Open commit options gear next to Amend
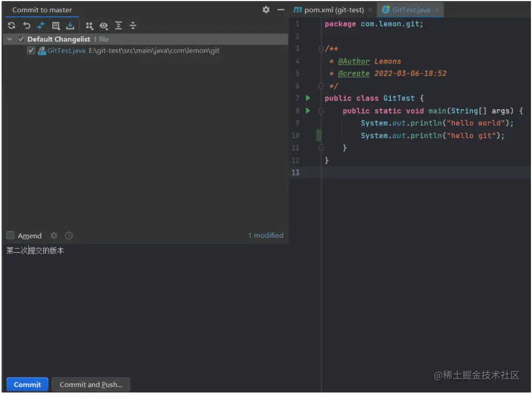 54,235
